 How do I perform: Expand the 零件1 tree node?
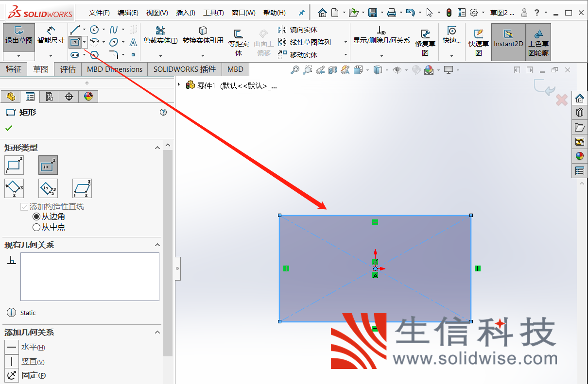pyautogui.click(x=179, y=85)
